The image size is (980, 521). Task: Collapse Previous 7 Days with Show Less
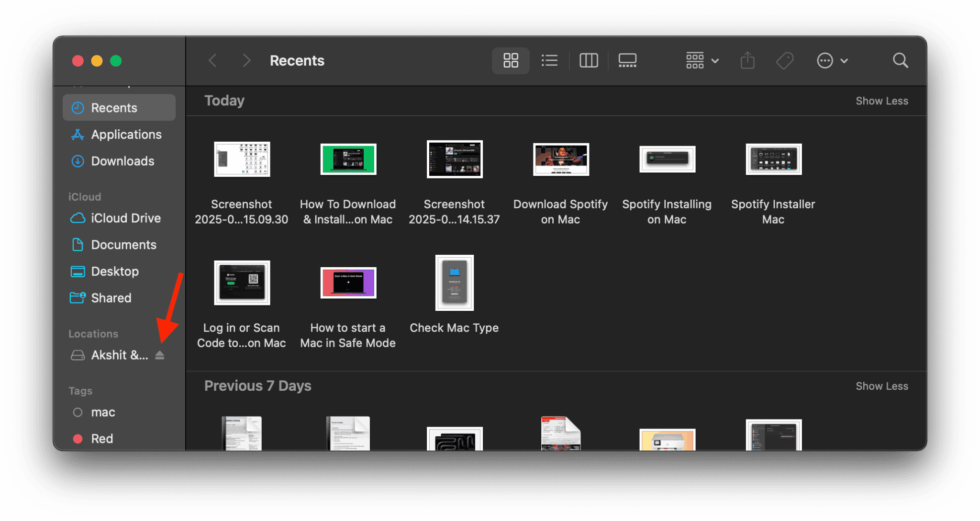(881, 386)
